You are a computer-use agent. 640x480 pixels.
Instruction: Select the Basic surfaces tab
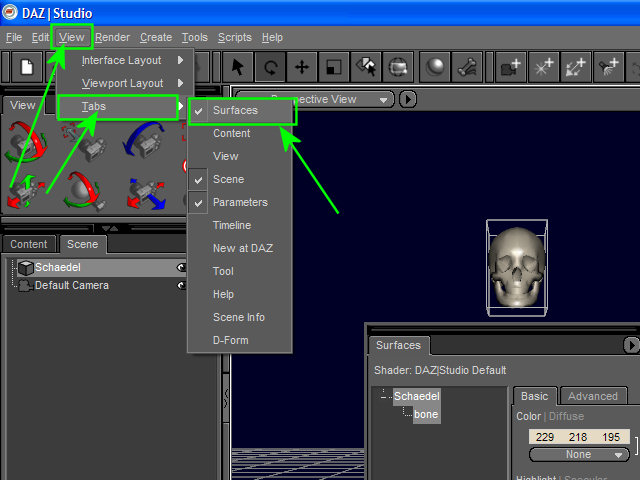click(535, 396)
